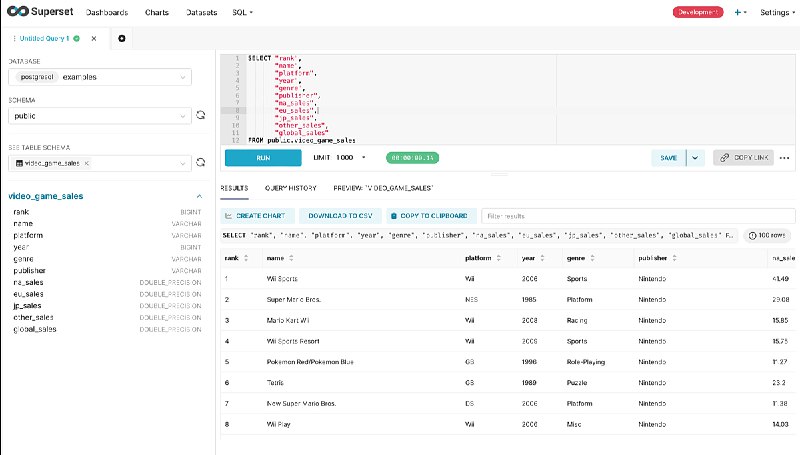The height and width of the screenshot is (455, 800).
Task: Switch to the Query History tab
Action: pos(291,188)
